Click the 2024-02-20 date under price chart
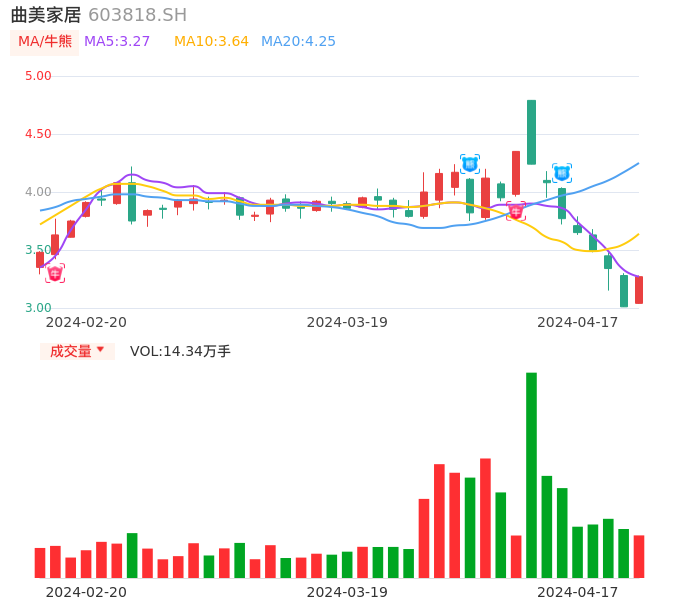 tap(86, 322)
